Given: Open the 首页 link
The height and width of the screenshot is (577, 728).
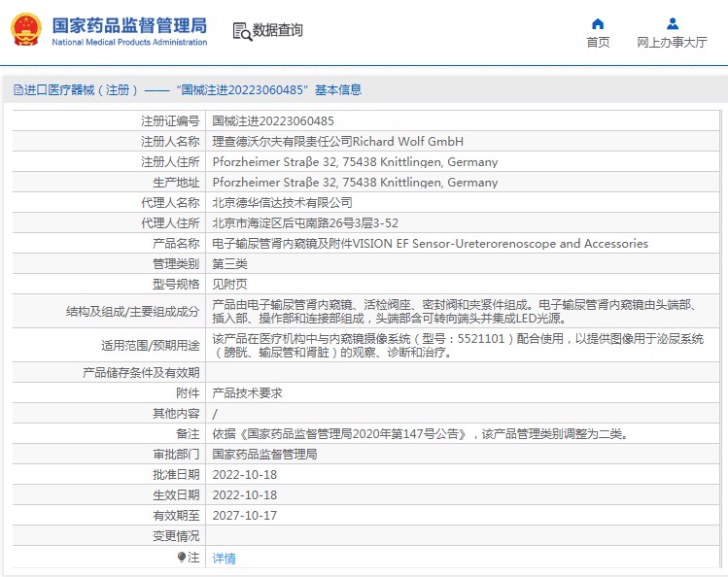Looking at the screenshot, I should coord(598,42).
